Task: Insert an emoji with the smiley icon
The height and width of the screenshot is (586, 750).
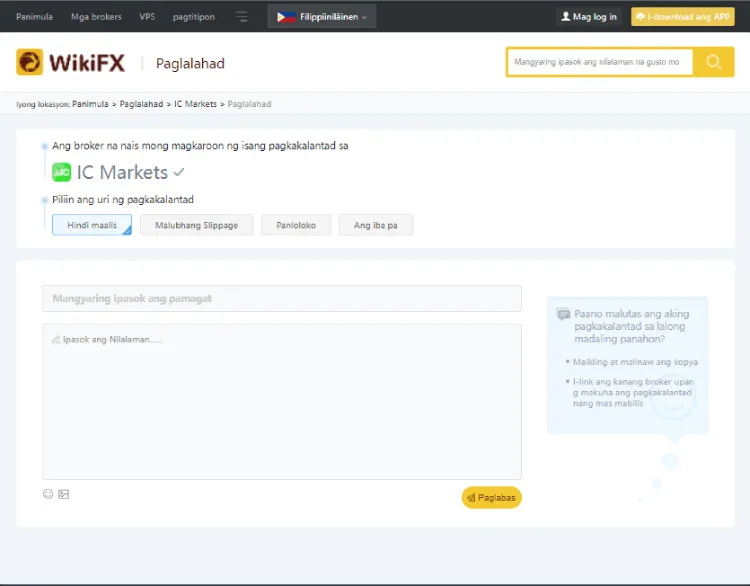Action: [x=48, y=494]
